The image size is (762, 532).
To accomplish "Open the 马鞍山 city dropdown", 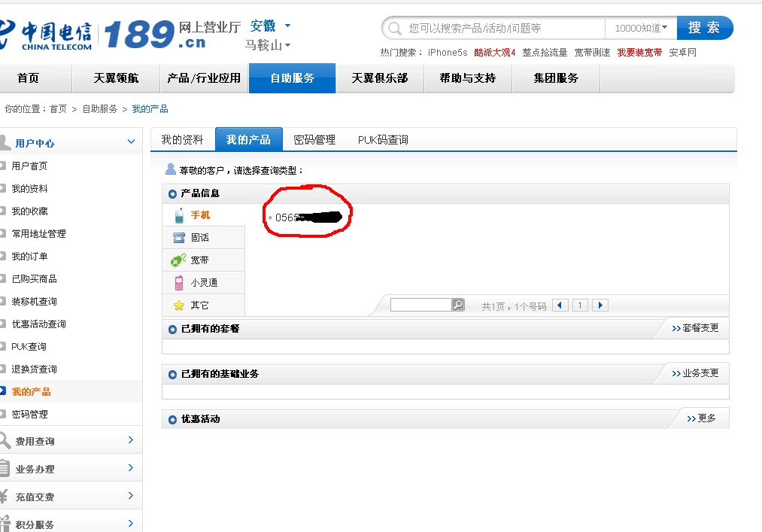I will coord(268,46).
